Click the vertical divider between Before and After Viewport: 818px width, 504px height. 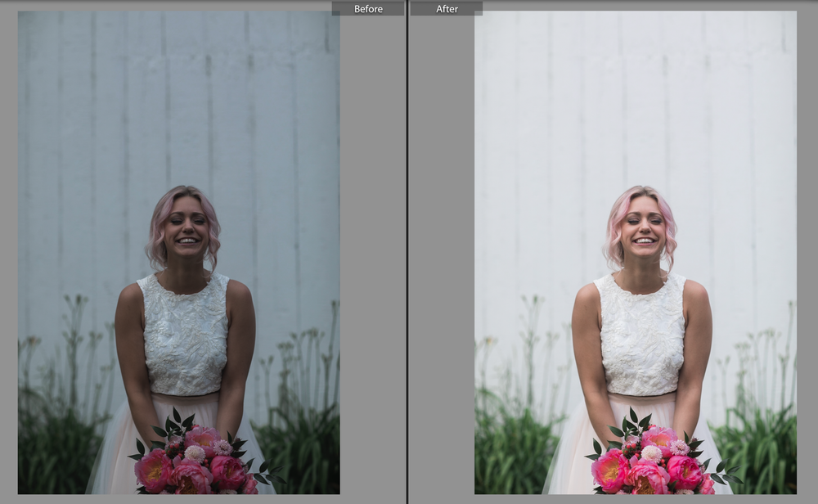tap(407, 252)
